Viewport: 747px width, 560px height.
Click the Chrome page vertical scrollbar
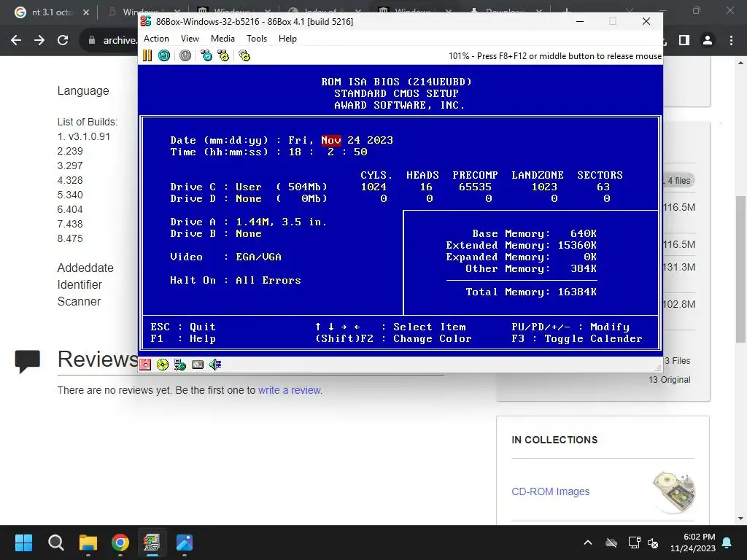pos(740,269)
